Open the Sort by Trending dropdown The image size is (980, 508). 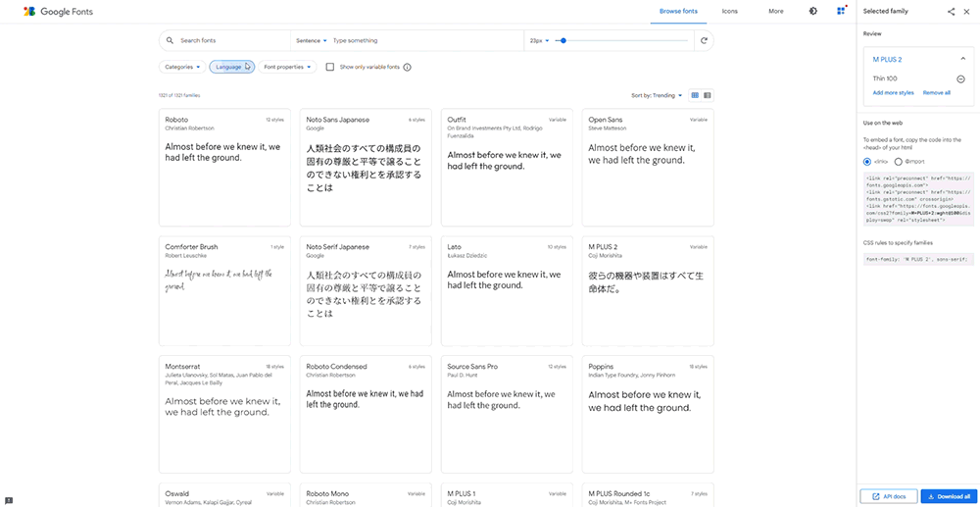click(657, 96)
